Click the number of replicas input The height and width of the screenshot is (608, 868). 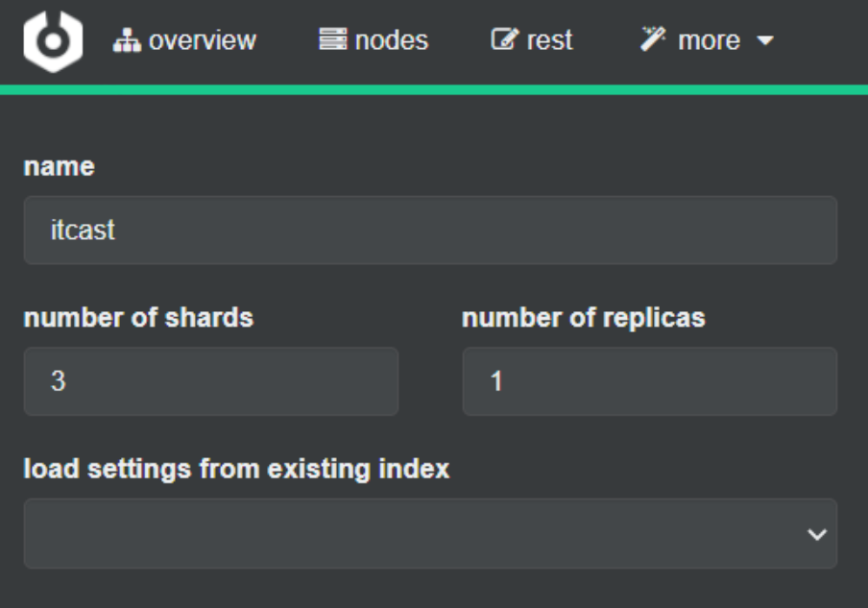[x=649, y=381]
